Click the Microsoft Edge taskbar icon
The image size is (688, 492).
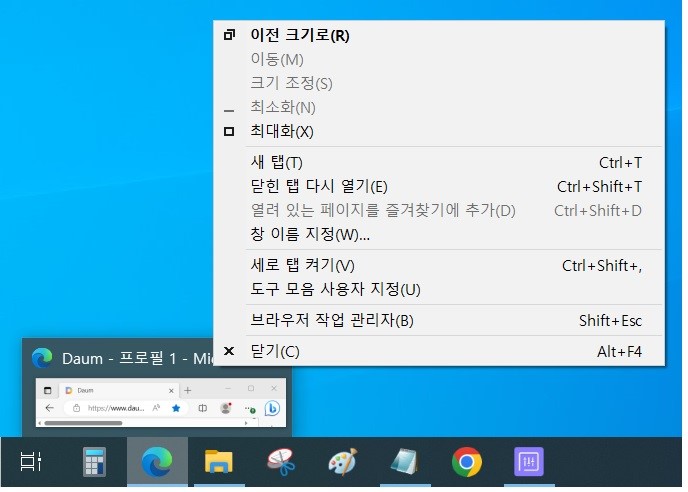tap(157, 462)
